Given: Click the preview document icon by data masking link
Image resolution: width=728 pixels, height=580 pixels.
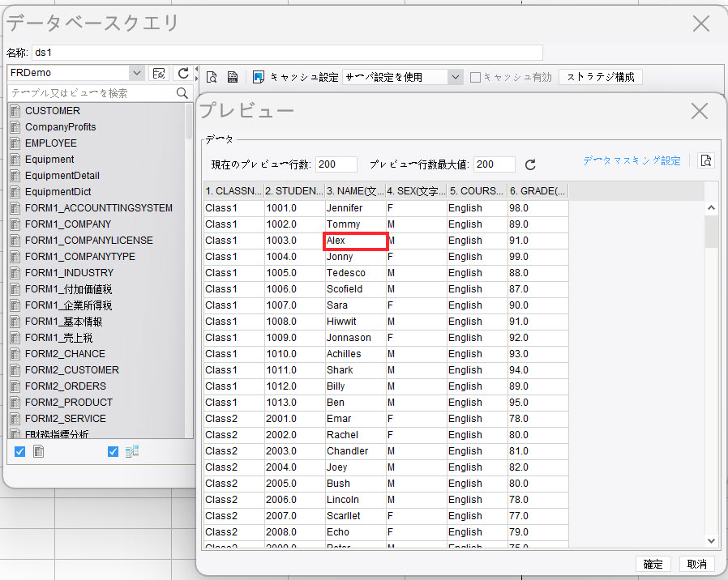Looking at the screenshot, I should pyautogui.click(x=706, y=160).
